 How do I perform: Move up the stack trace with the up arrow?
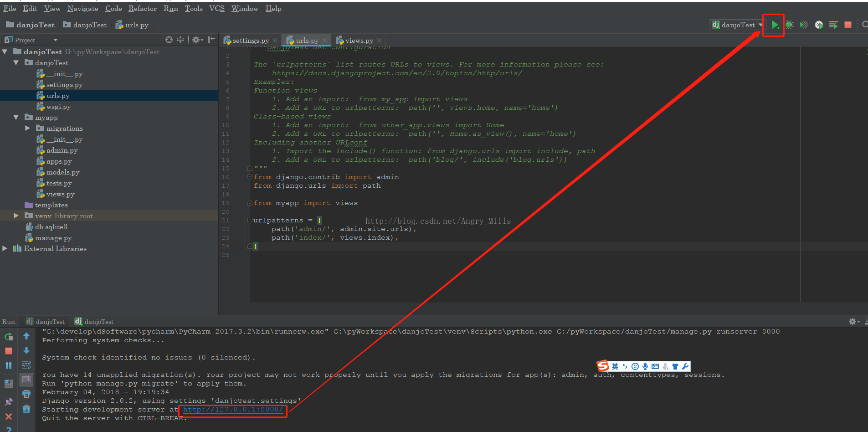coord(26,336)
